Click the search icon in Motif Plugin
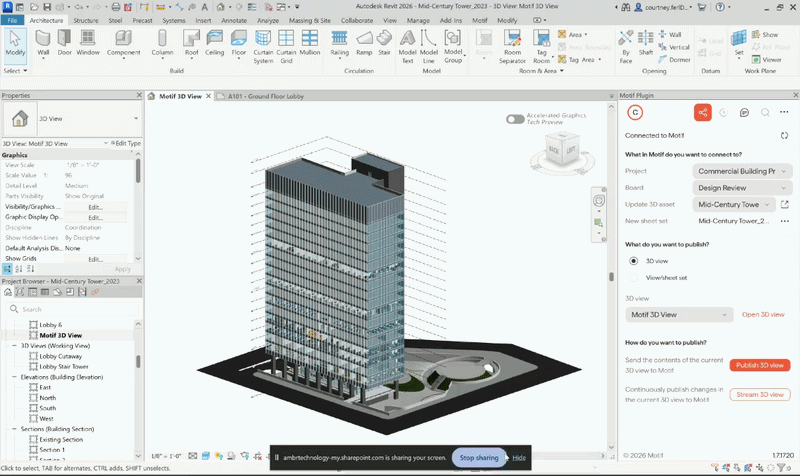Image resolution: width=800 pixels, height=476 pixels. [x=765, y=112]
